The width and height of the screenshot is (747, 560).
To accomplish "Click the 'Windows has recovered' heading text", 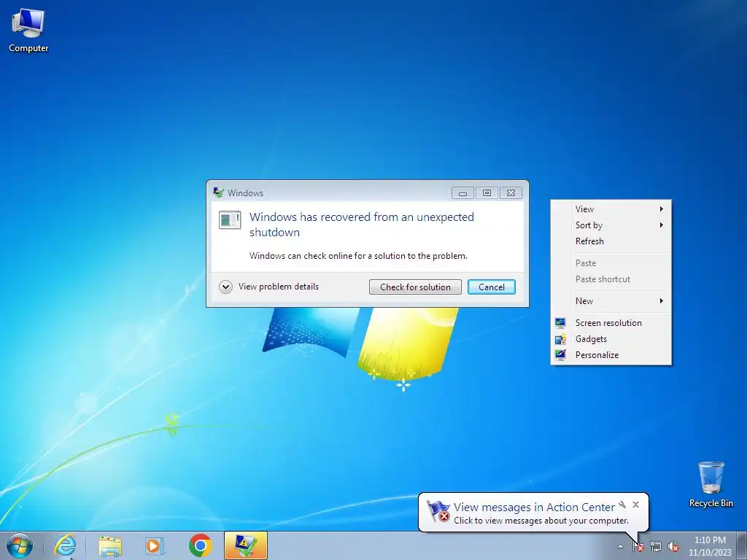I will tap(362, 225).
